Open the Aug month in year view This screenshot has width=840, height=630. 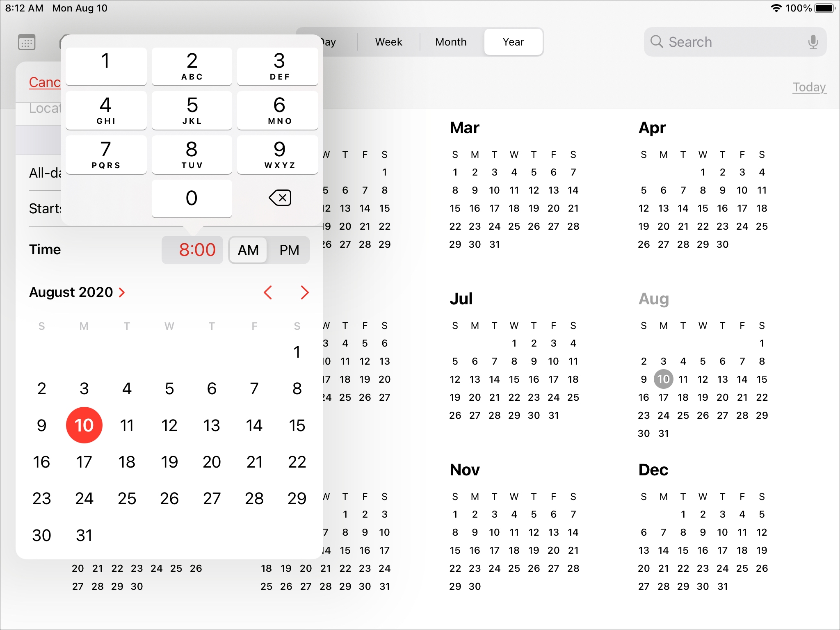(654, 299)
